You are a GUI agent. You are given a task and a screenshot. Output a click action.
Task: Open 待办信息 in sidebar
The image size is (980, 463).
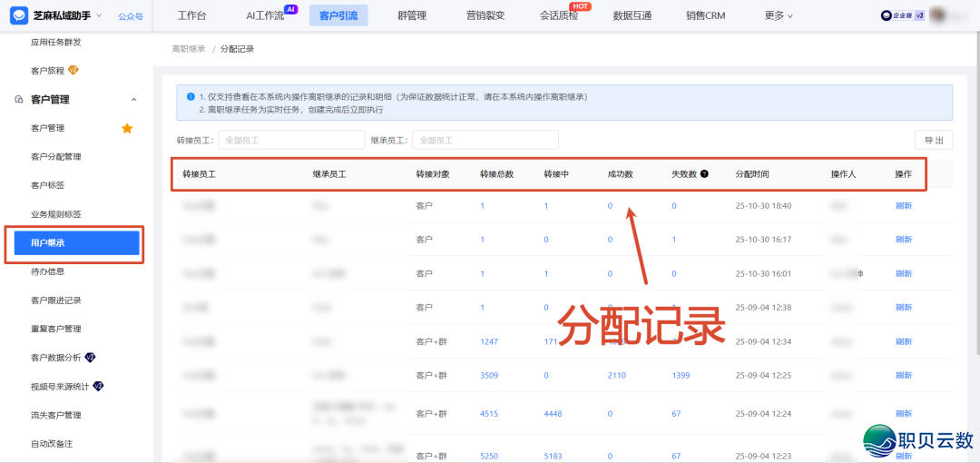47,271
